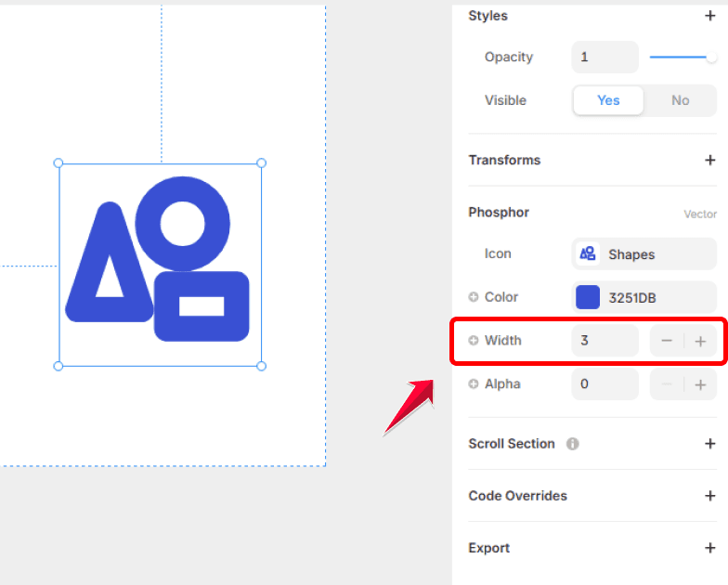The width and height of the screenshot is (728, 585).
Task: Click the Alpha value field
Action: click(x=604, y=384)
